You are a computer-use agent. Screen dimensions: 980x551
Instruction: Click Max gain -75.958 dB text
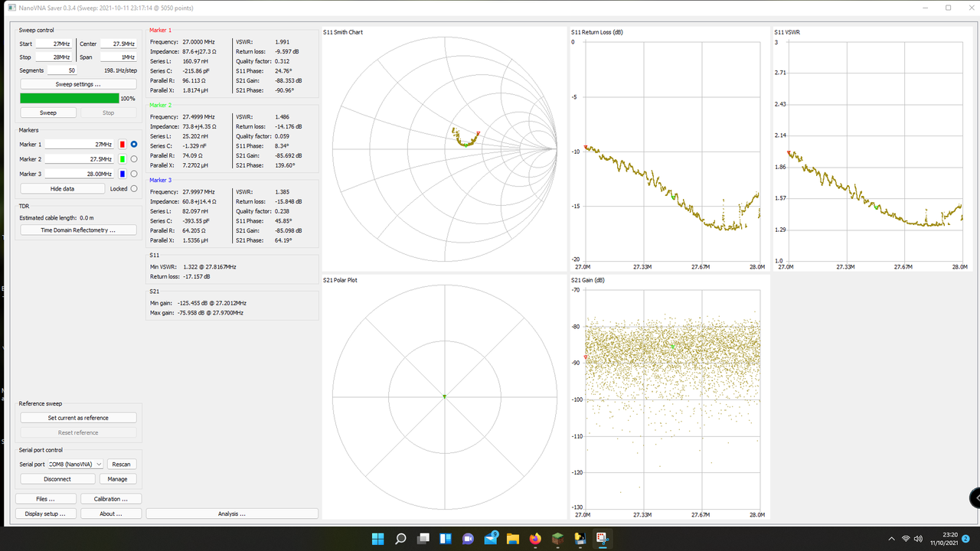pyautogui.click(x=197, y=313)
